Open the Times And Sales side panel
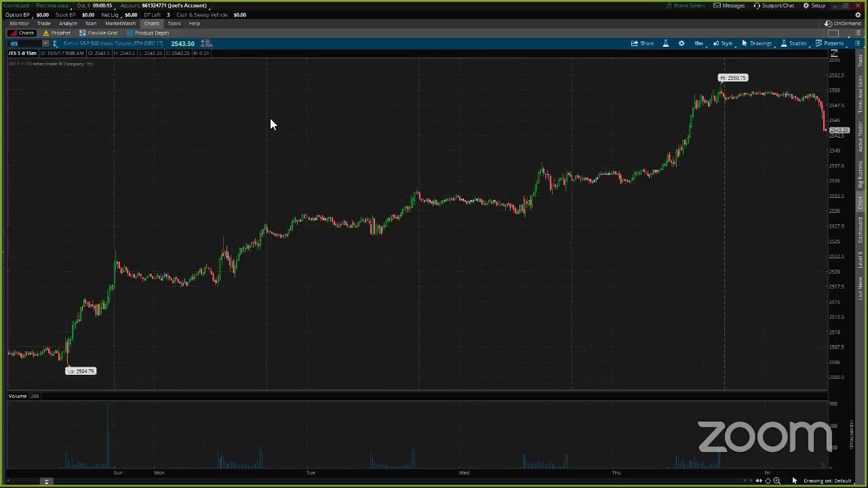The width and height of the screenshot is (868, 488). tap(861, 94)
